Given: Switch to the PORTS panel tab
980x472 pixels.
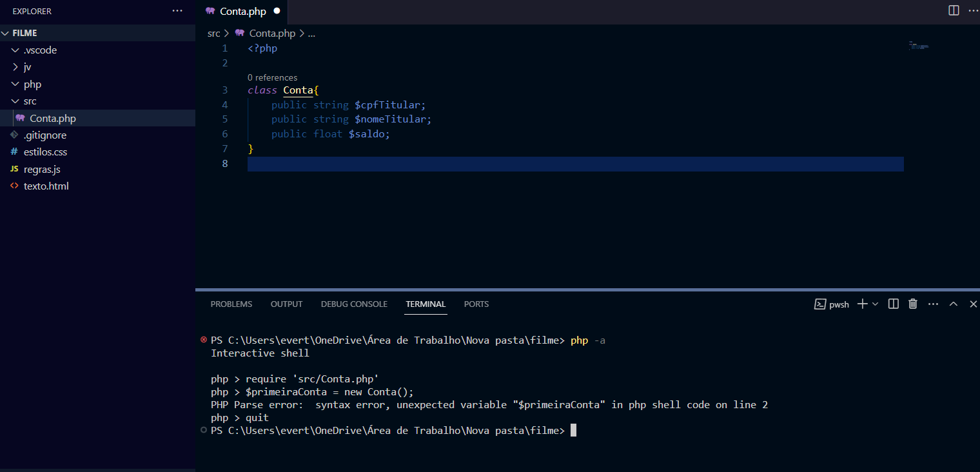Looking at the screenshot, I should pyautogui.click(x=476, y=304).
